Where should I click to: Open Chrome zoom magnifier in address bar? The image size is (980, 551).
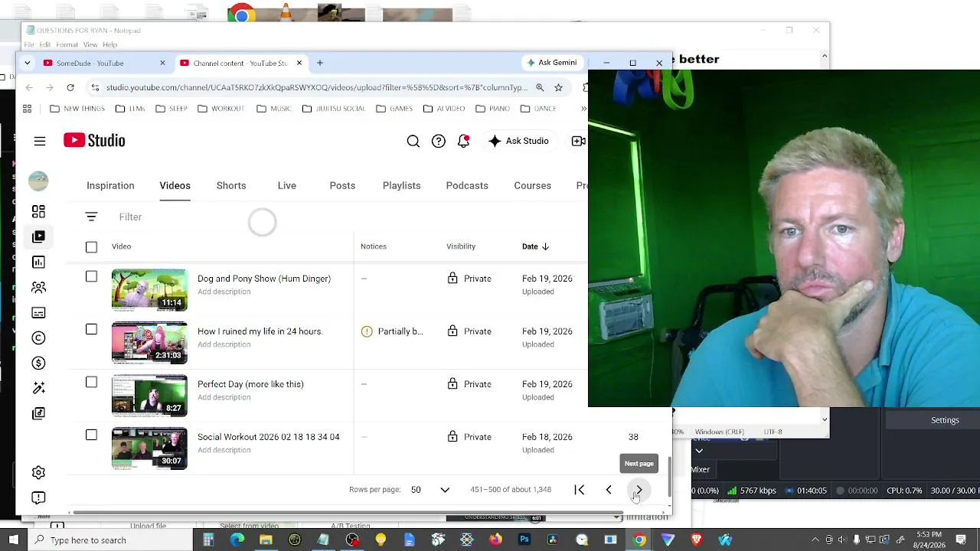(x=540, y=87)
